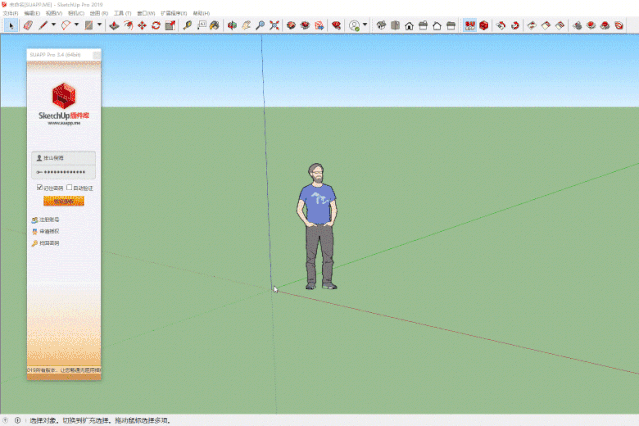Viewport: 639px width, 426px height.
Task: Choose the Move tool with red arrows
Action: coord(142,25)
